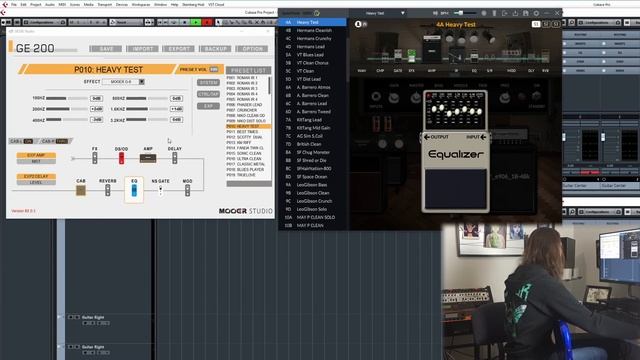
Task: Select the AMP block in signal chain
Action: click(148, 158)
